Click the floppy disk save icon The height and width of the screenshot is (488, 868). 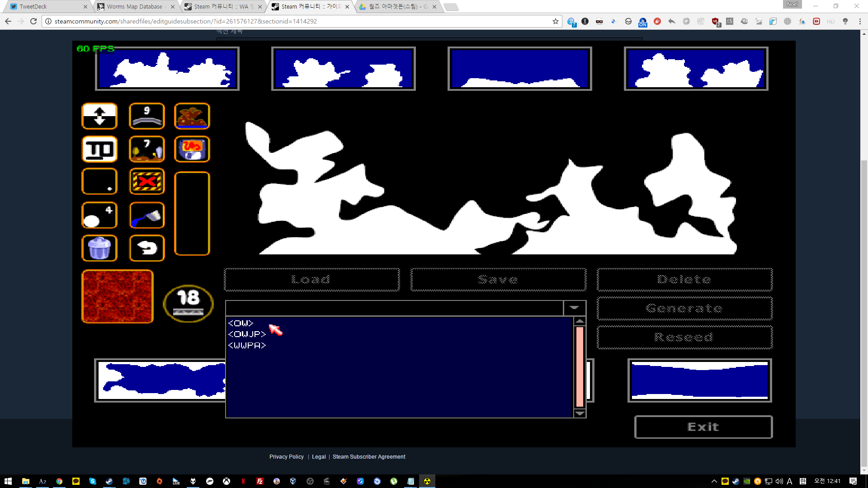click(x=192, y=149)
